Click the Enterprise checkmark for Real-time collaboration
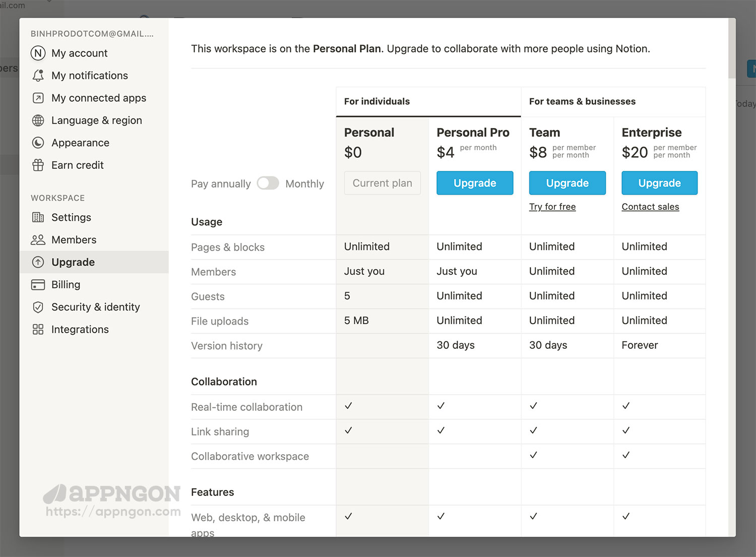The image size is (756, 557). pos(626,406)
